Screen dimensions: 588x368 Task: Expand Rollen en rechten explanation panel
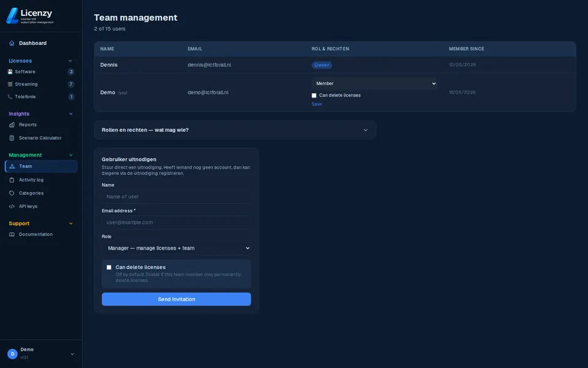(x=235, y=130)
